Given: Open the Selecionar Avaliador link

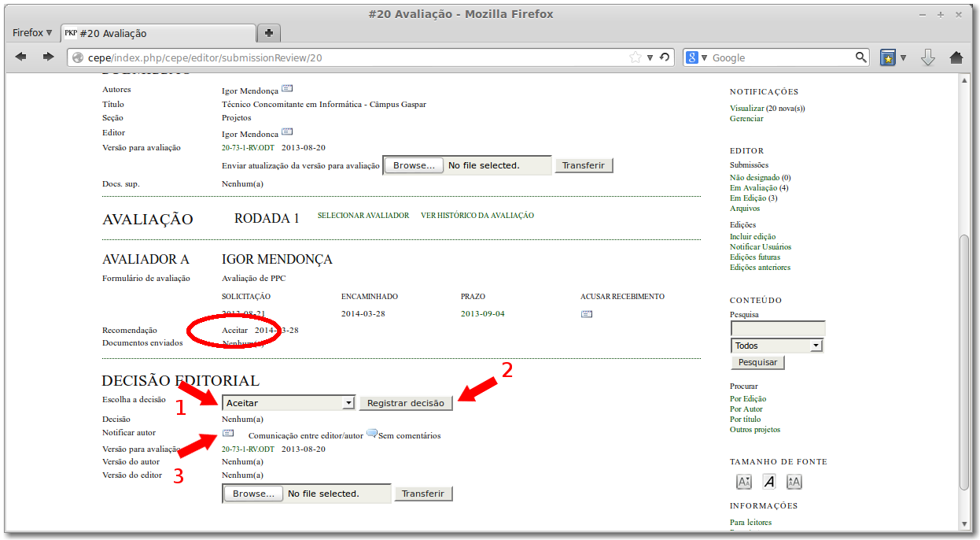Looking at the screenshot, I should pos(363,216).
